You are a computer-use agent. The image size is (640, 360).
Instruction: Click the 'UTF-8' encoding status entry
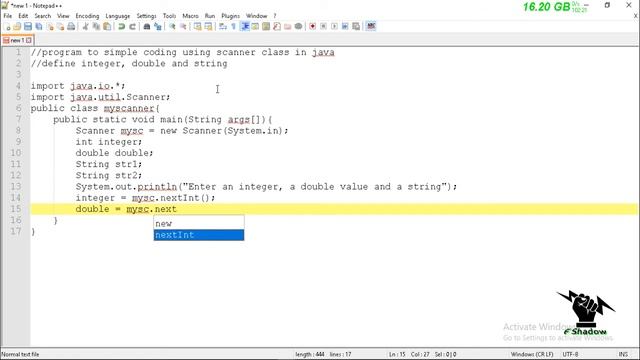pos(570,354)
